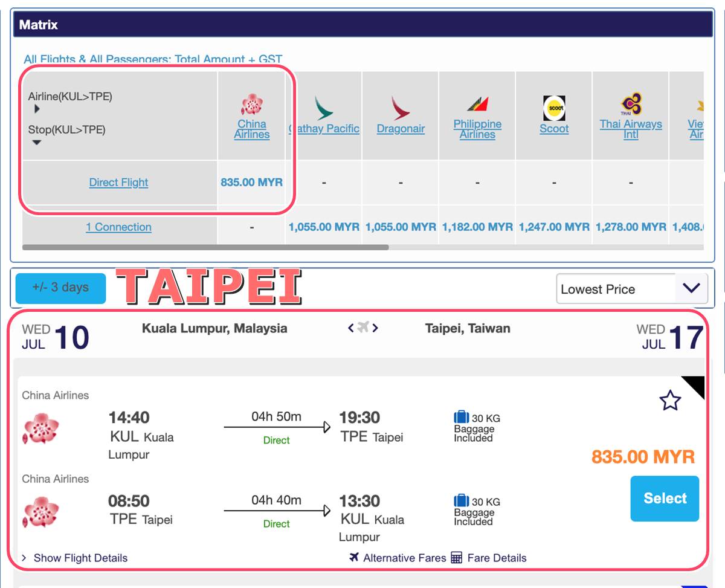Expand the Airline(KUL>TPE) triangle
Screen dimensions: 725x588
[x=37, y=109]
